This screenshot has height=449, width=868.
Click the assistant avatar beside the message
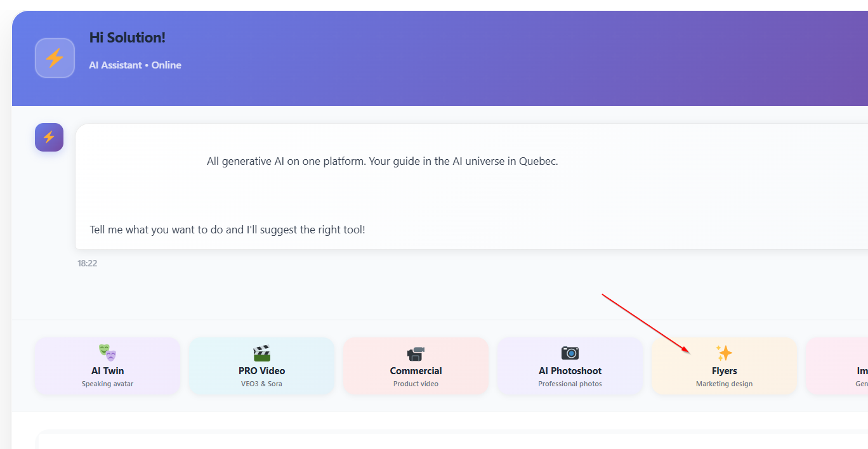coord(49,137)
